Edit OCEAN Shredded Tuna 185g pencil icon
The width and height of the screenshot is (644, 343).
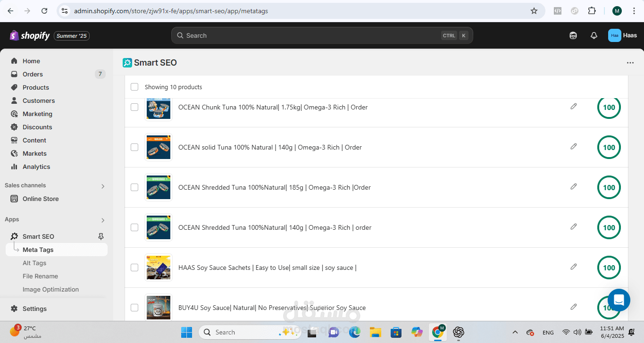[x=574, y=186]
